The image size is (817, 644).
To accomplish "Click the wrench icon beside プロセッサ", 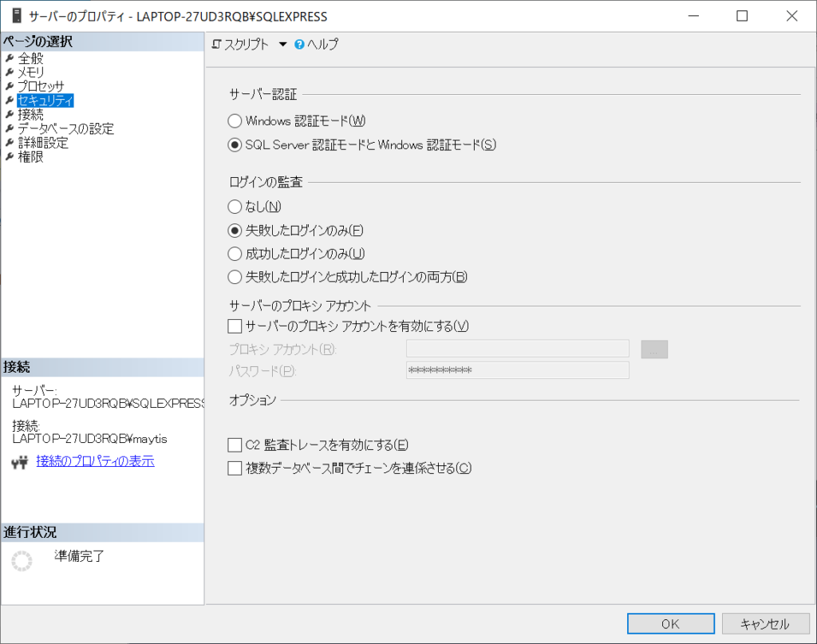I will point(10,86).
